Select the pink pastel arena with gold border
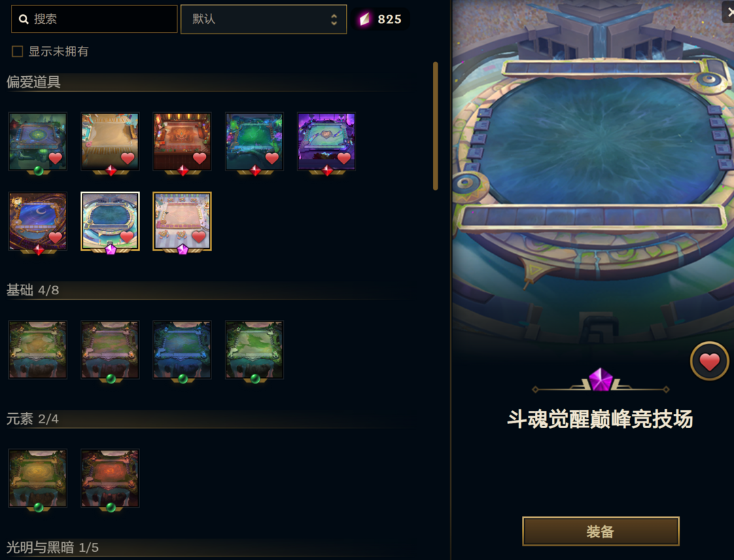 (x=182, y=221)
